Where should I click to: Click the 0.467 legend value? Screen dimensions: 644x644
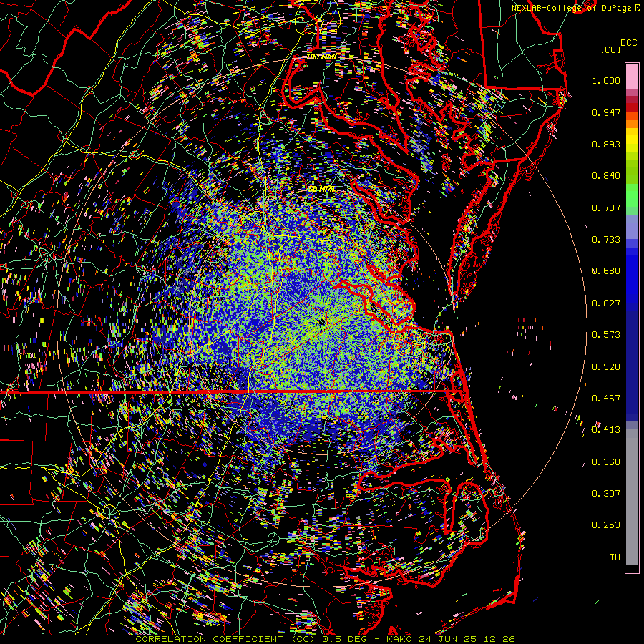[x=606, y=399]
